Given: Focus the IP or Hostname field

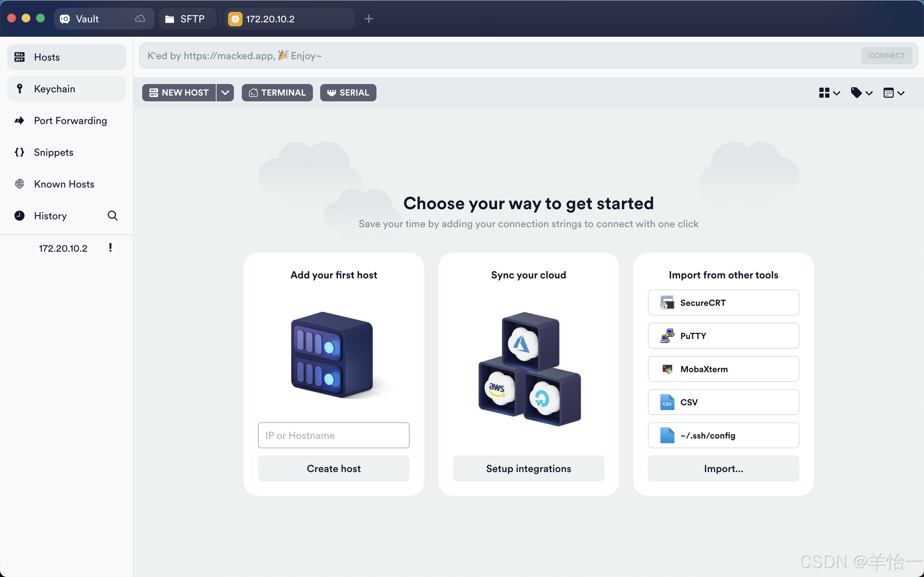Looking at the screenshot, I should coord(334,435).
